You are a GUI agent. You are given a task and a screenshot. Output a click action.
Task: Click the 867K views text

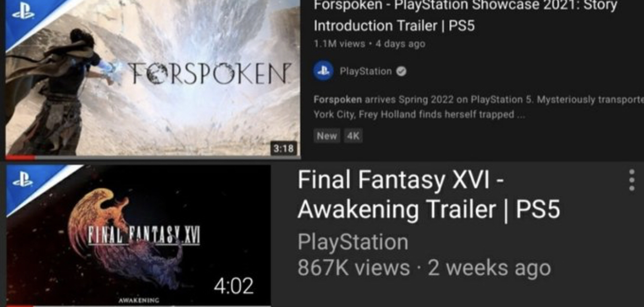click(354, 268)
